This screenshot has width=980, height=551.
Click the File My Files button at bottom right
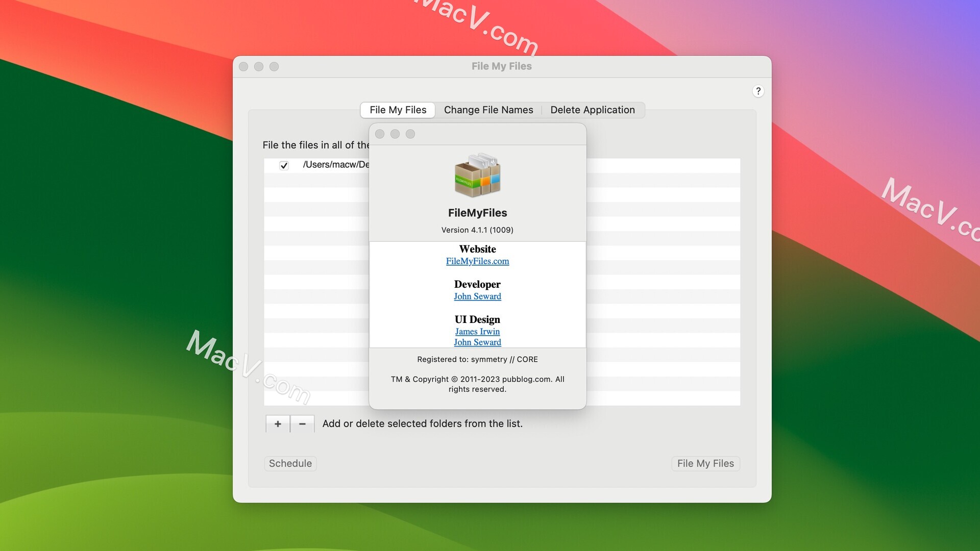[x=705, y=463]
